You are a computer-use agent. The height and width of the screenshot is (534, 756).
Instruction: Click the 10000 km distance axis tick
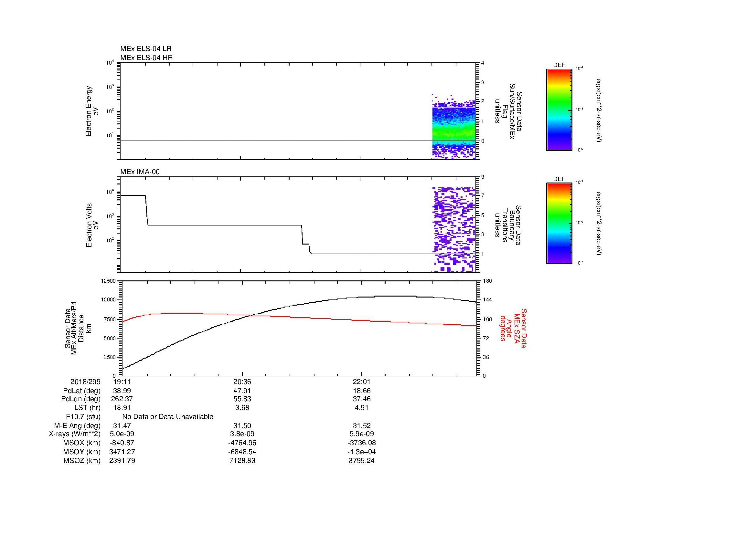point(109,300)
